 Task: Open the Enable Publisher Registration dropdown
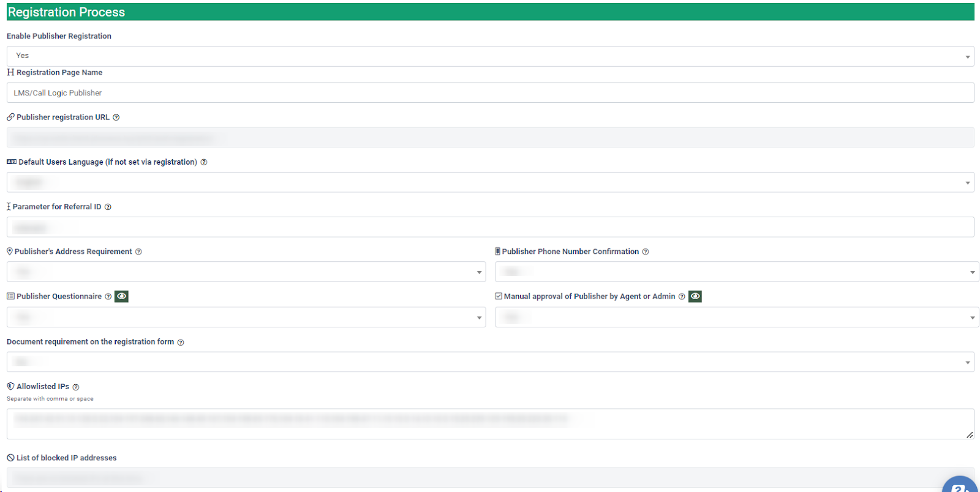point(490,56)
